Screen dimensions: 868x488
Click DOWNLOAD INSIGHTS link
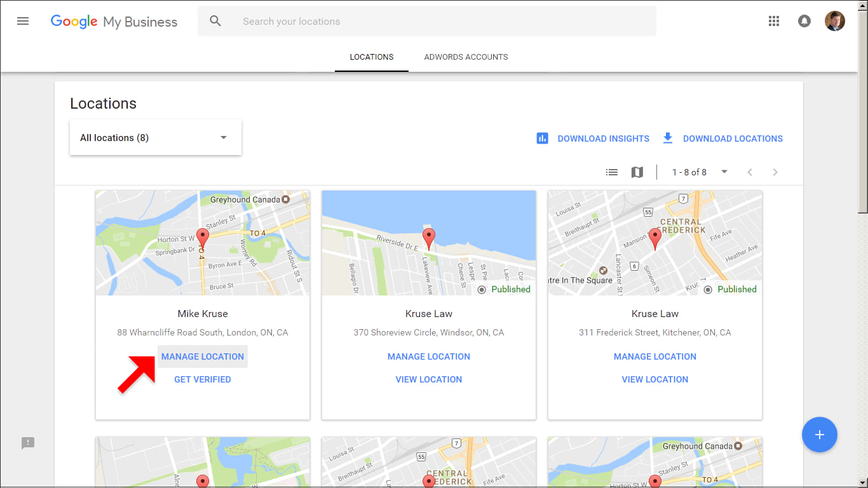pos(603,139)
